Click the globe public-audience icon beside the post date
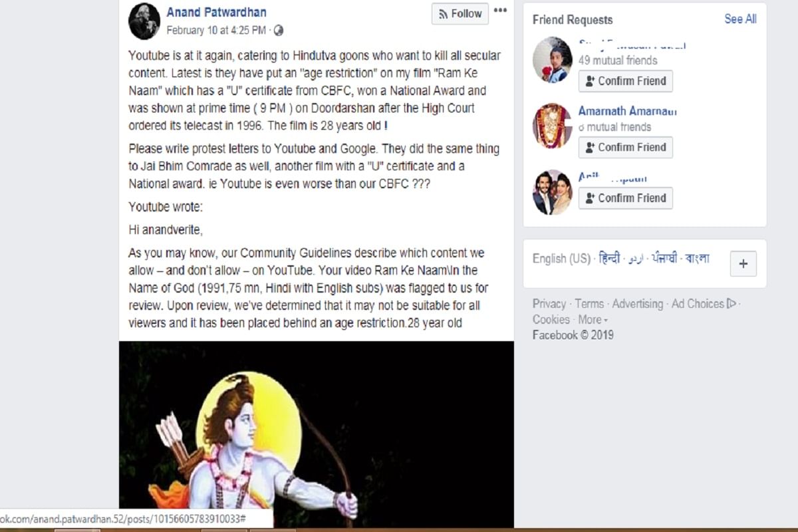798x532 pixels. (x=278, y=30)
